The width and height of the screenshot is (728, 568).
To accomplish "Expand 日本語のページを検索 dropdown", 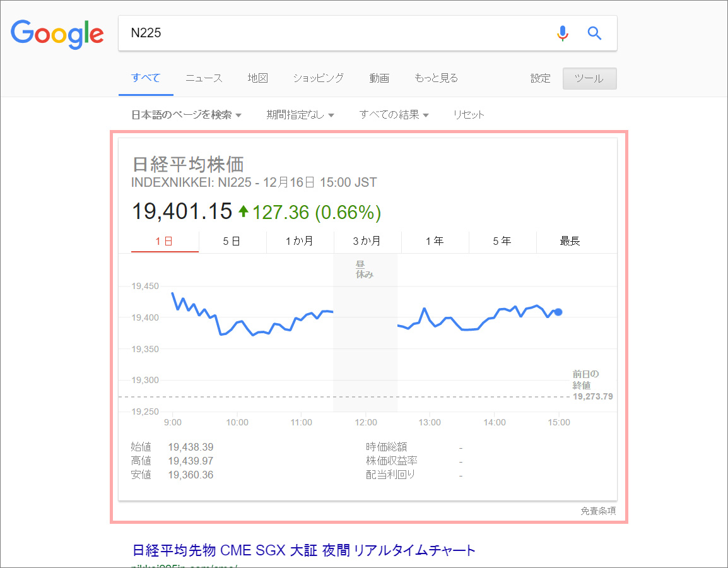I will click(186, 115).
